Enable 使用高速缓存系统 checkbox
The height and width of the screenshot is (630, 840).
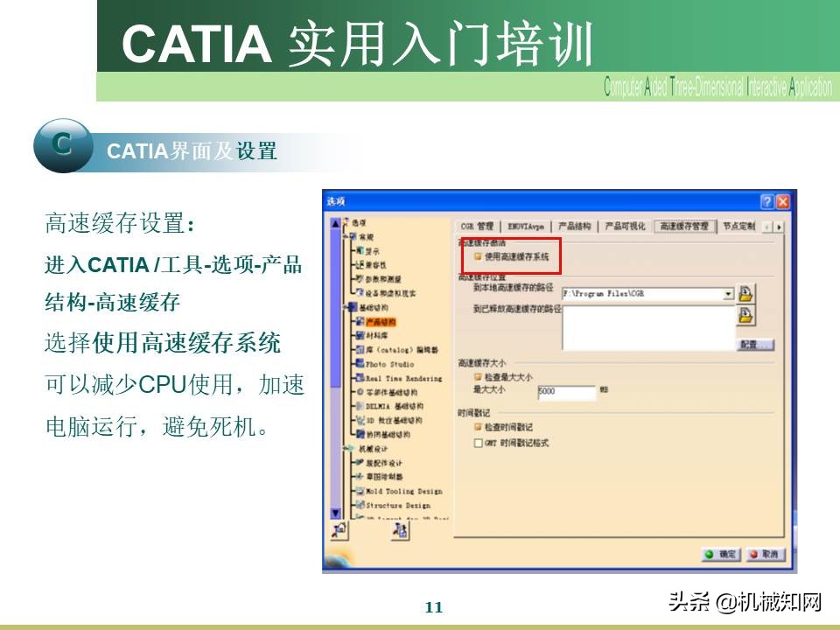478,256
